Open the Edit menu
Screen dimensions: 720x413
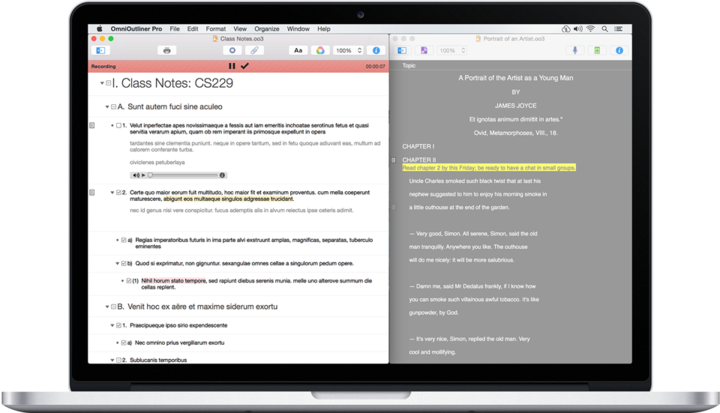(192, 29)
